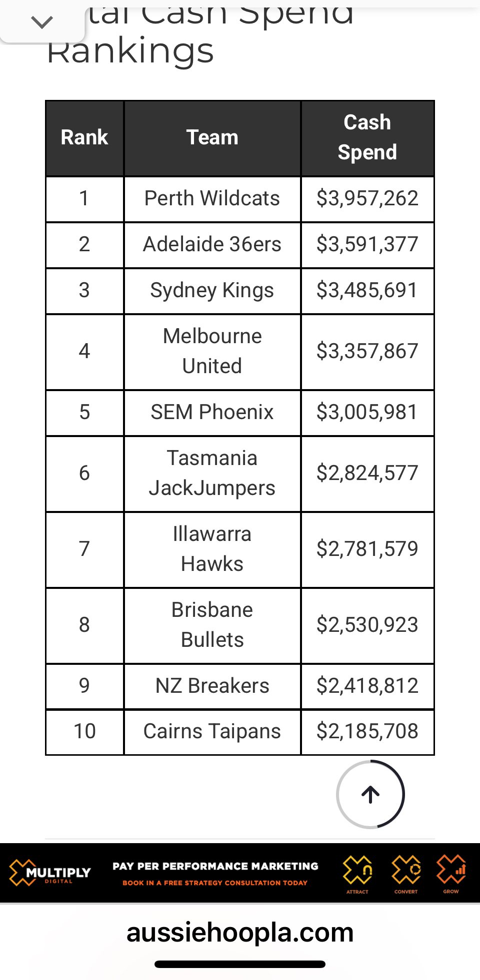Screen dimensions: 480x980
Task: Open the free strategy consultation link
Action: coord(215,883)
